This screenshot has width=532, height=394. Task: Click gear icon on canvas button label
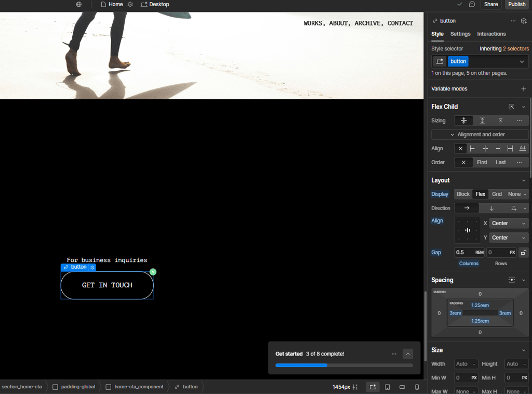tap(92, 267)
